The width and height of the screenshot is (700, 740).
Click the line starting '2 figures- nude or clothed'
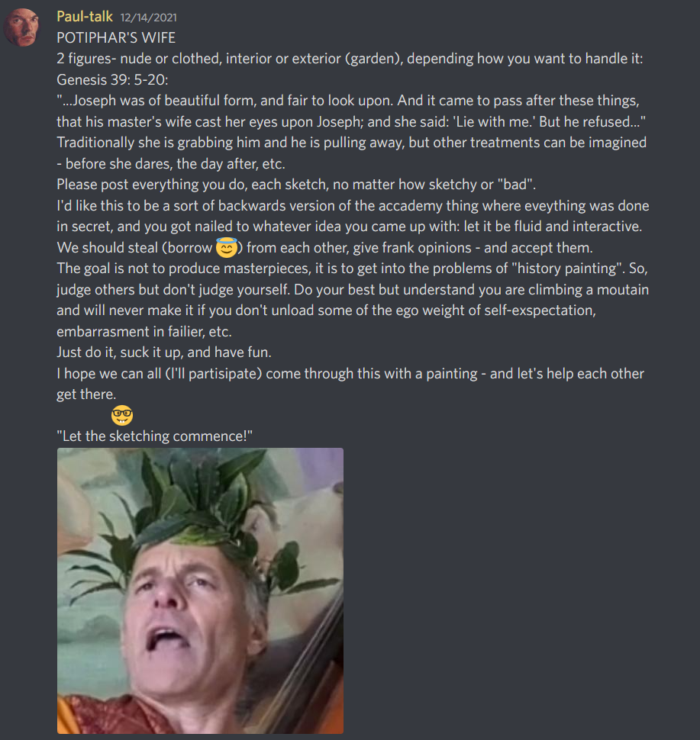tap(350, 59)
